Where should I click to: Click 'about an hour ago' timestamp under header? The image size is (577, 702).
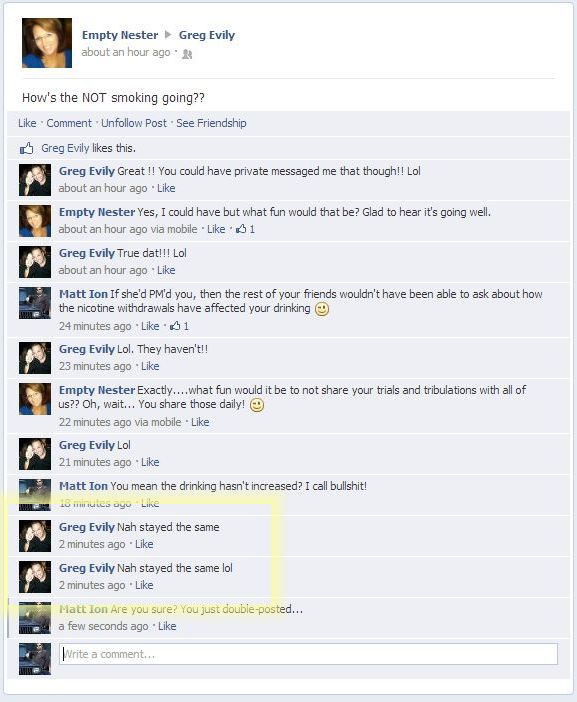(x=126, y=52)
